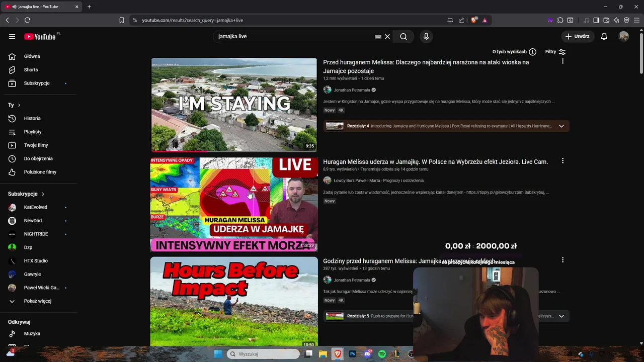Open Brave VPN shield icon
The width and height of the screenshot is (644, 362).
[x=626, y=20]
